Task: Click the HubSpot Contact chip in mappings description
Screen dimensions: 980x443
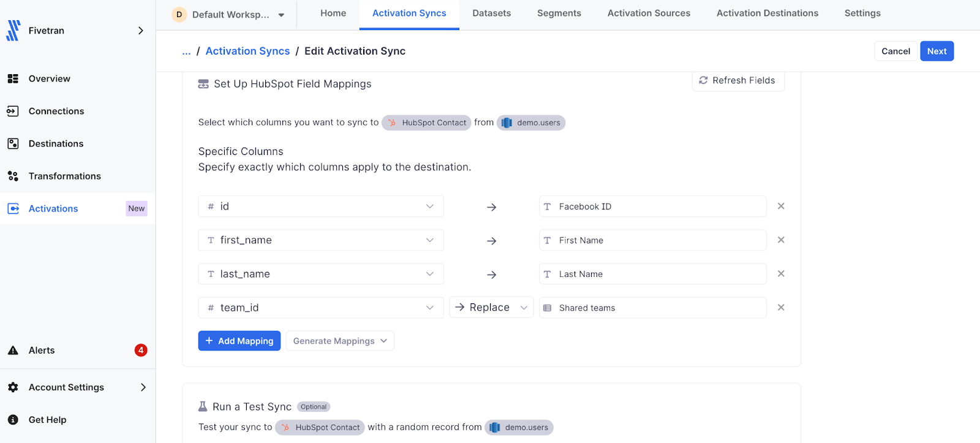Action: pyautogui.click(x=426, y=123)
